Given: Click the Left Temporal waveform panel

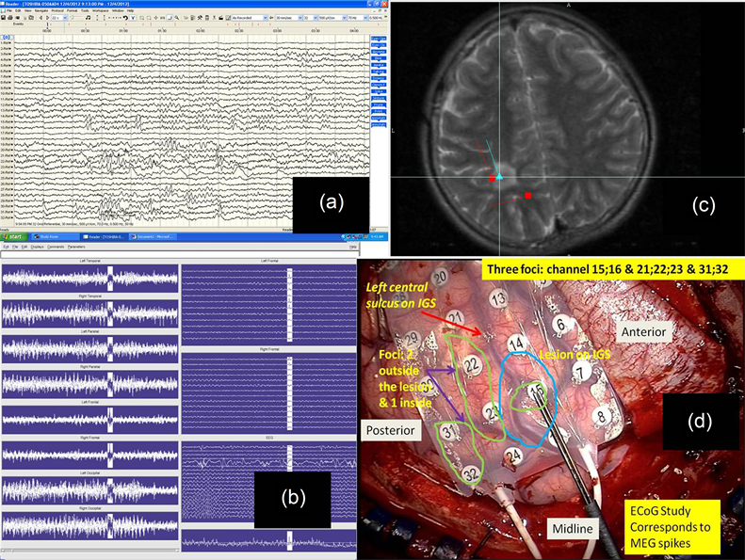Looking at the screenshot, I should (x=90, y=280).
